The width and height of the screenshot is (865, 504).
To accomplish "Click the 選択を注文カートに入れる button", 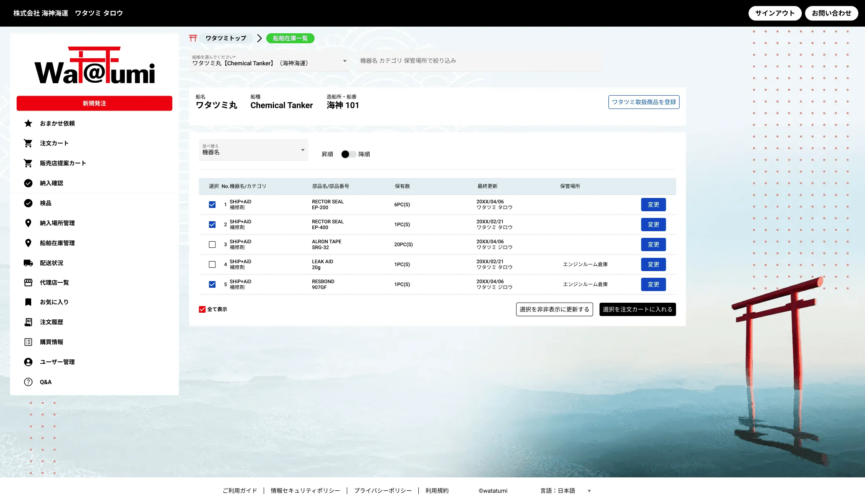I will [x=637, y=309].
